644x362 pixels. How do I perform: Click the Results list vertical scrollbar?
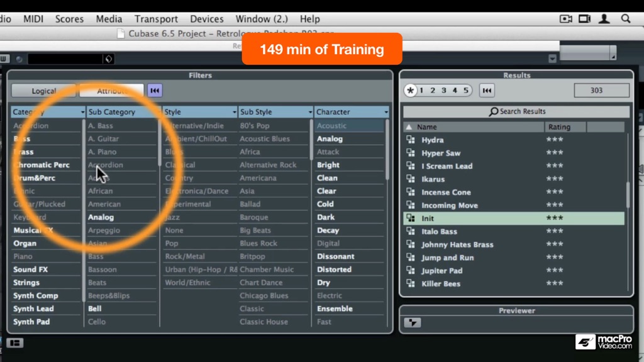pos(628,195)
